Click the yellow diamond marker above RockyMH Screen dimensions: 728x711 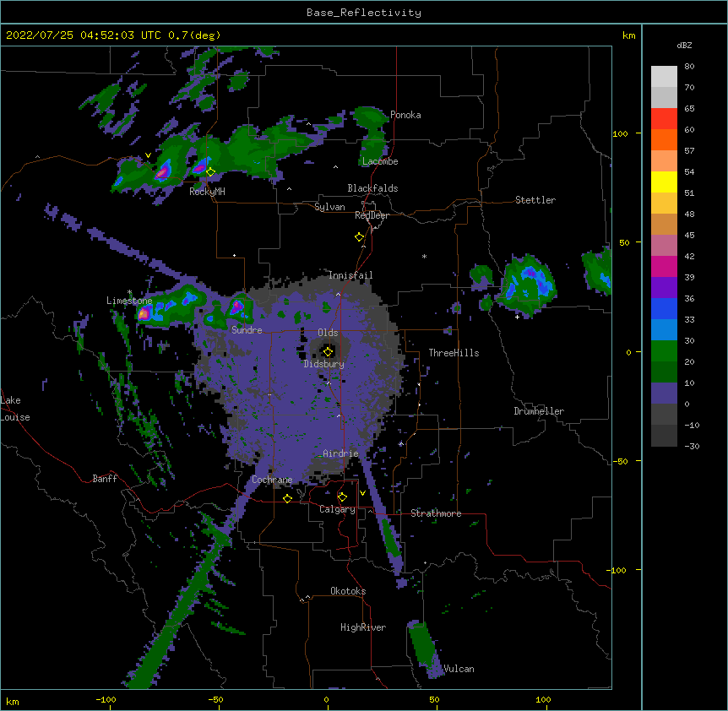[x=210, y=172]
